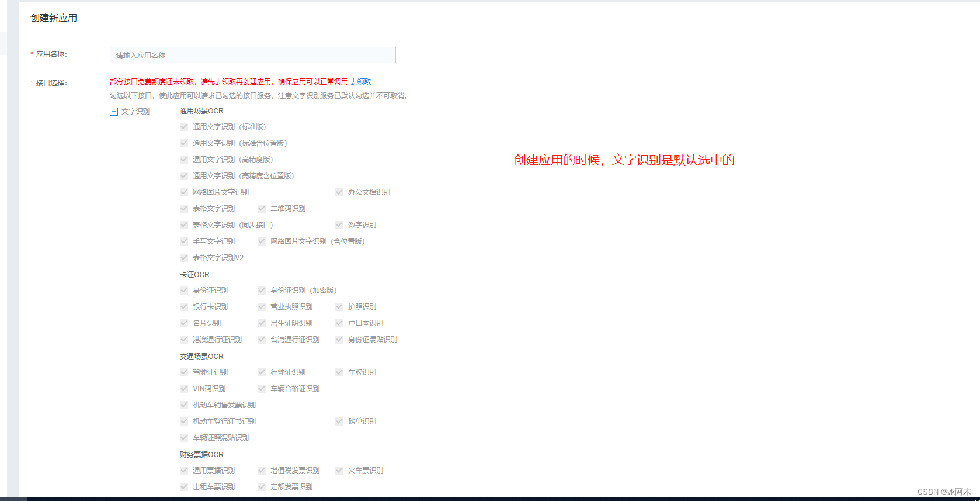Click the 交通场景OCR section heading
980x501 pixels.
tap(201, 357)
